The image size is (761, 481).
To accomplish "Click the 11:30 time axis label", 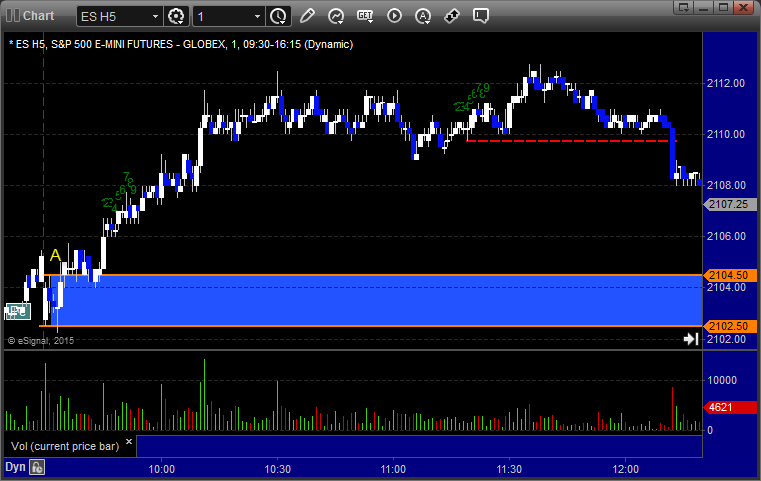I will (x=509, y=469).
